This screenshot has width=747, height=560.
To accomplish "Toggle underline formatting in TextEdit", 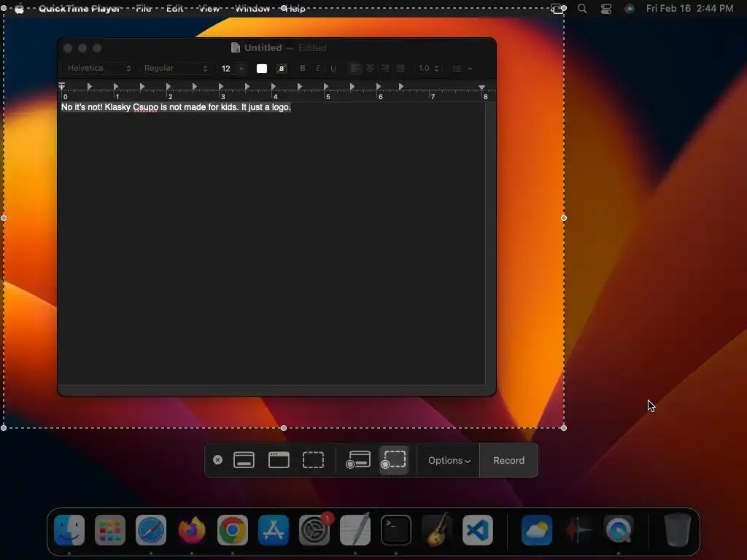I will (x=333, y=69).
